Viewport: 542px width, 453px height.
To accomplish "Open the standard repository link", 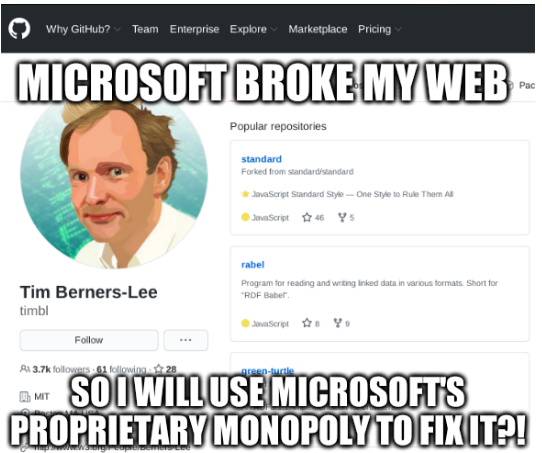I will [261, 159].
